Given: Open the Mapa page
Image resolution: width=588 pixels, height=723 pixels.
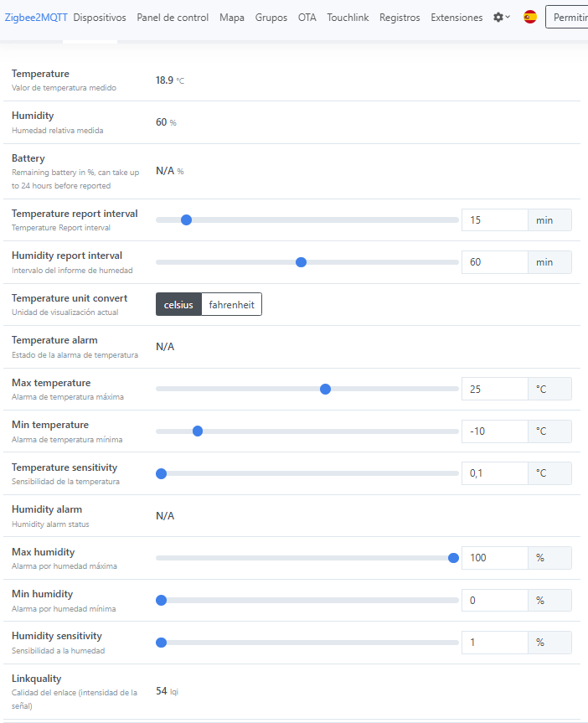Looking at the screenshot, I should click(x=232, y=17).
